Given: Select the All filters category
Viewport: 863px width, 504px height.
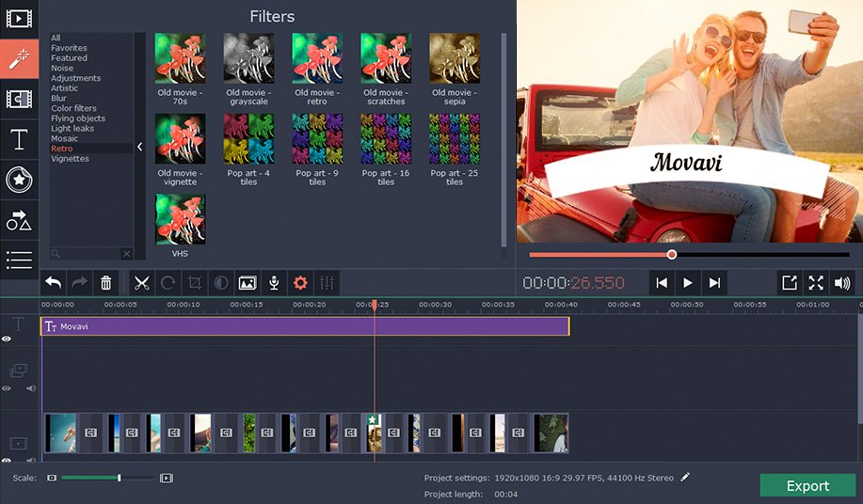Looking at the screenshot, I should (x=56, y=38).
